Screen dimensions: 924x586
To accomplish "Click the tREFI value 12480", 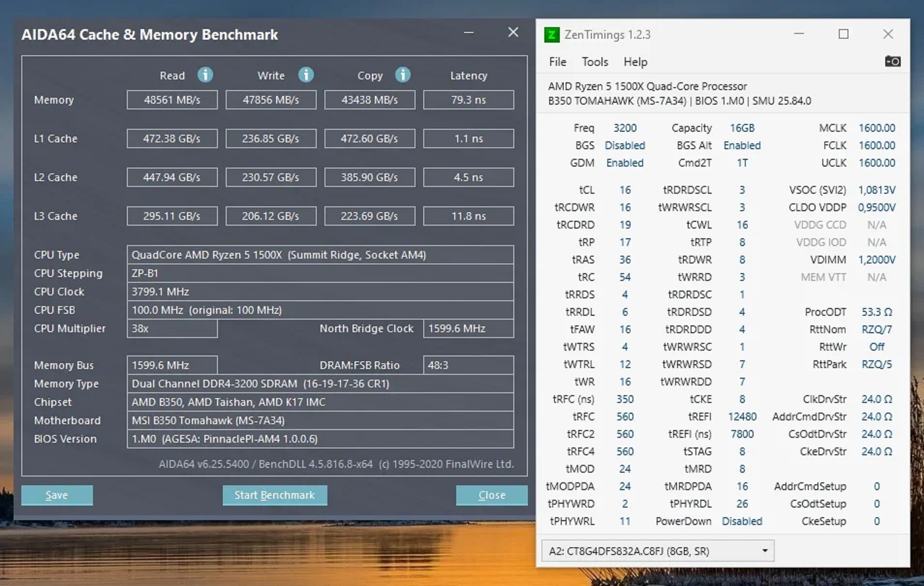I will pos(742,416).
